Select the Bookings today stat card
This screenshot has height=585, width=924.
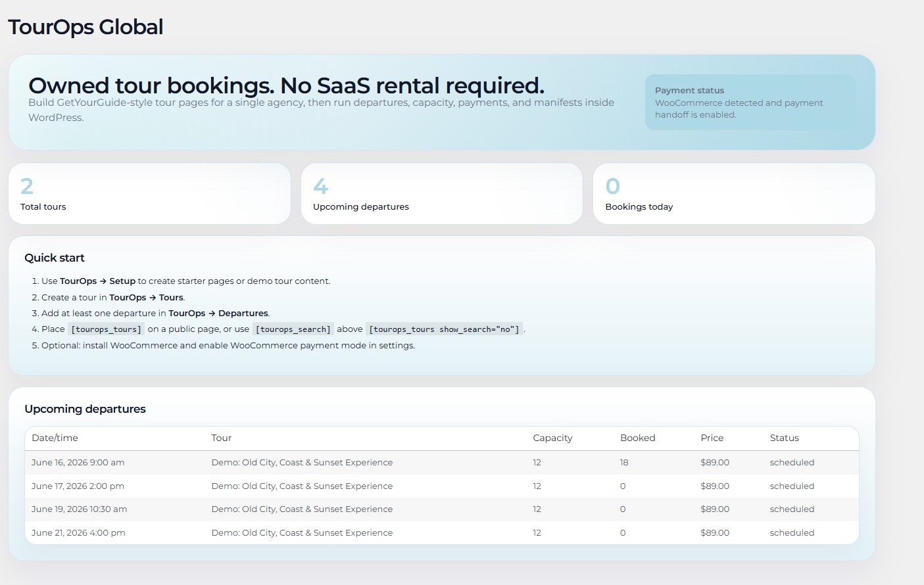click(x=734, y=194)
